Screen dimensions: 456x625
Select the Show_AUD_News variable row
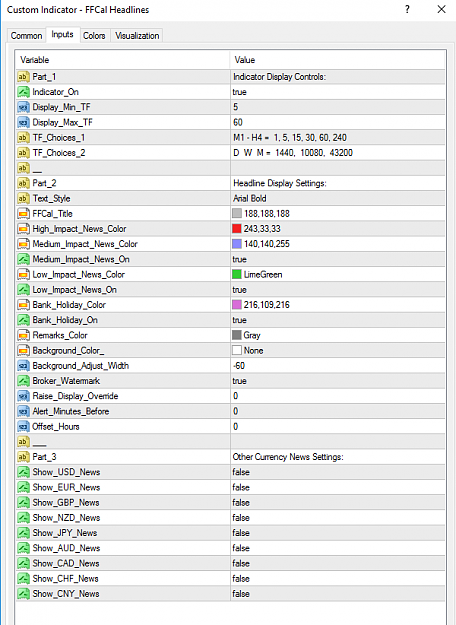point(230,548)
